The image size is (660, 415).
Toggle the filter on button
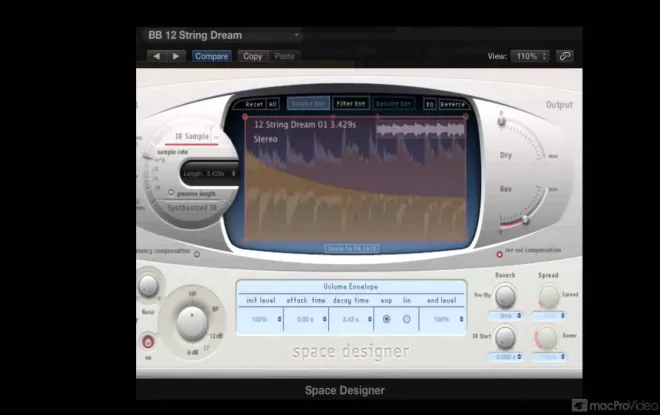click(148, 342)
